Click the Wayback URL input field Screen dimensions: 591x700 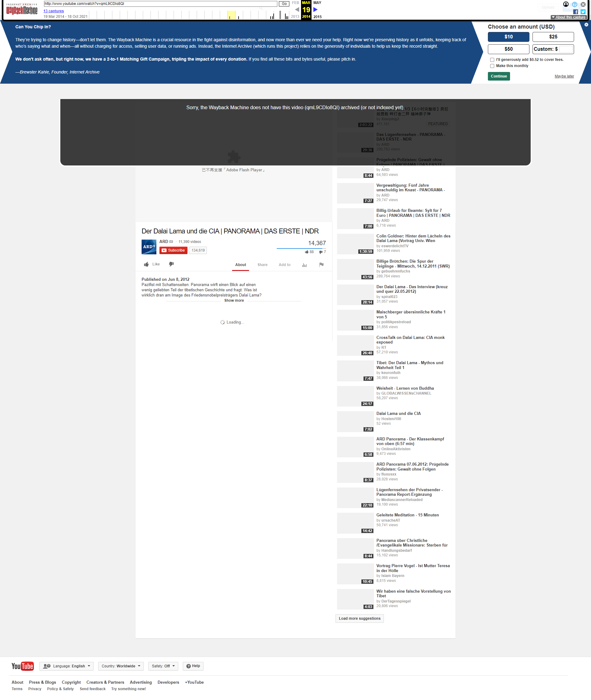coord(160,4)
